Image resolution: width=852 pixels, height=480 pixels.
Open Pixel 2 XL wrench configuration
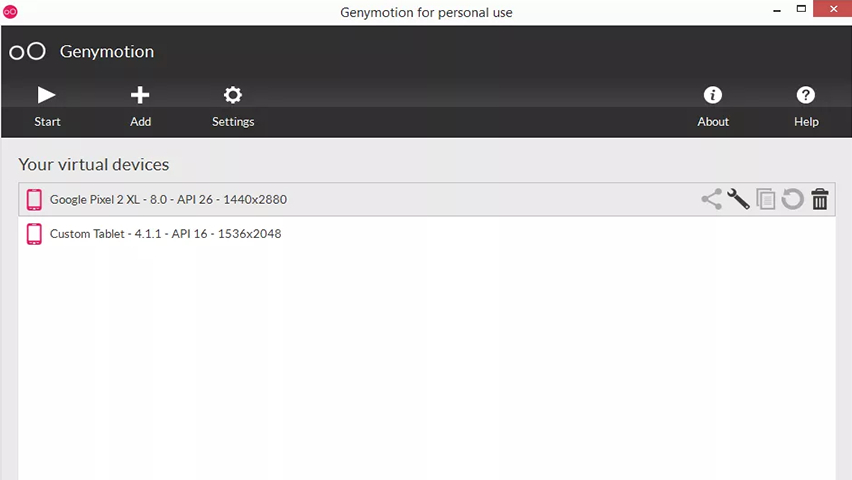738,199
